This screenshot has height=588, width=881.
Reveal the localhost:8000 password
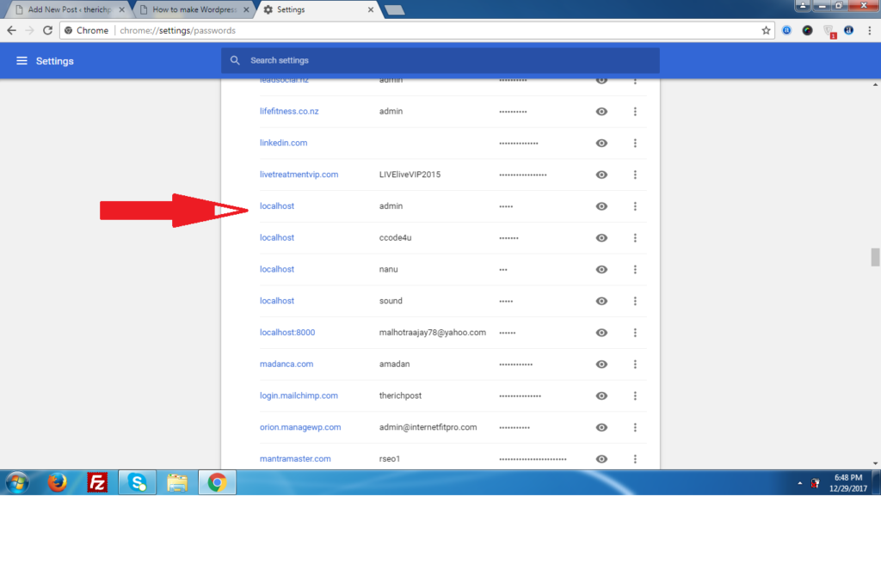(x=601, y=333)
